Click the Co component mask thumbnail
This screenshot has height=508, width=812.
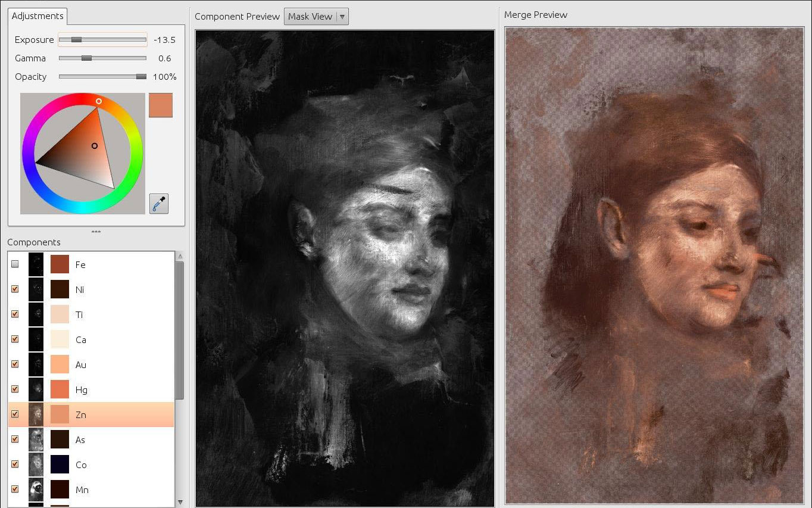point(36,465)
